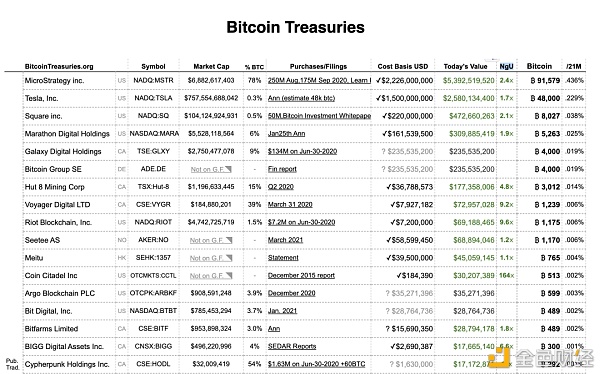Click the BitcoinTreasuries.org header cell
Viewport: 600px width, 374px height.
(59, 66)
